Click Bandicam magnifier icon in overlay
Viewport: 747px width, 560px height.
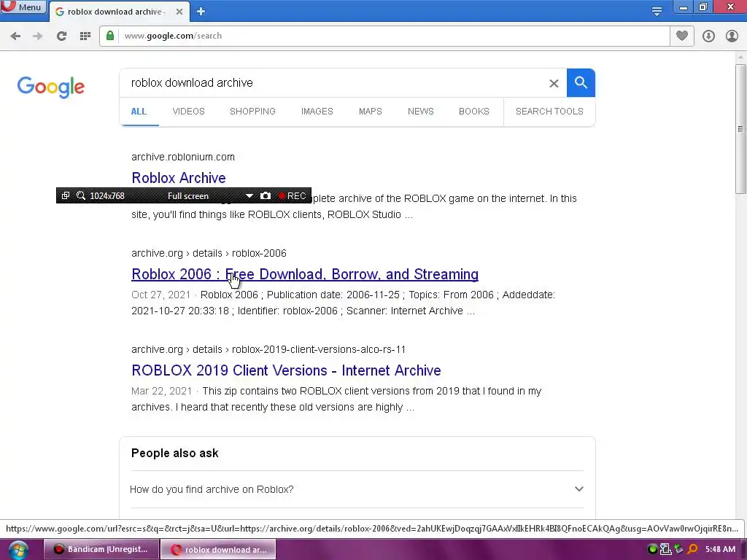point(80,195)
